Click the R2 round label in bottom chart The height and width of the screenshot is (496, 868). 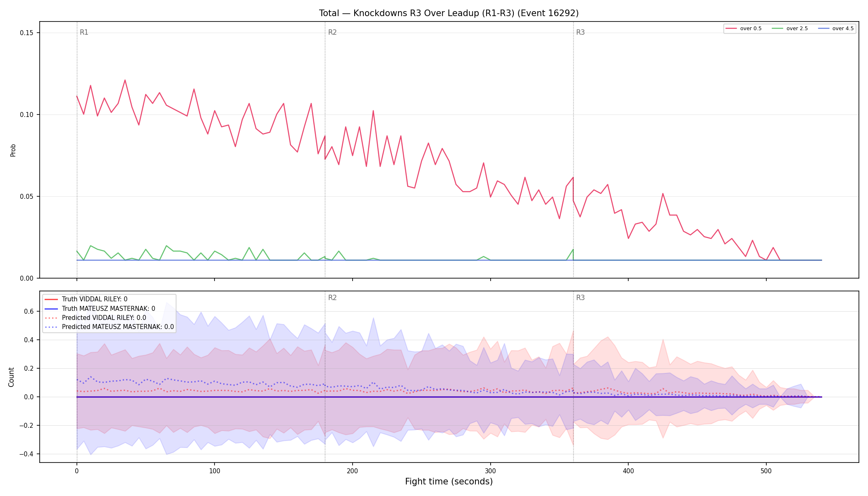(332, 298)
